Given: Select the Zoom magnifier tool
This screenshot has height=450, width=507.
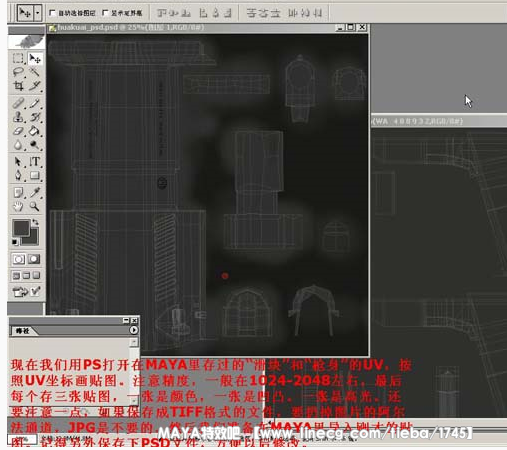Looking at the screenshot, I should pyautogui.click(x=35, y=206).
